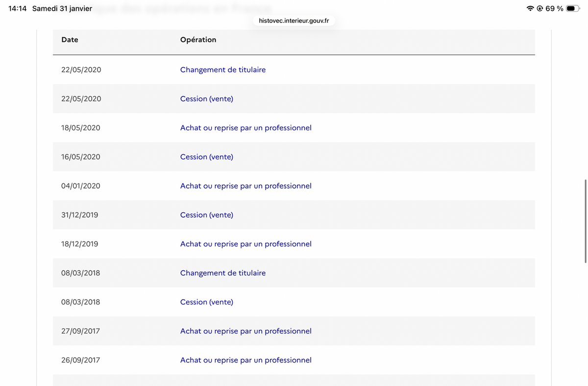Tap the orientation lock status icon

tap(540, 8)
